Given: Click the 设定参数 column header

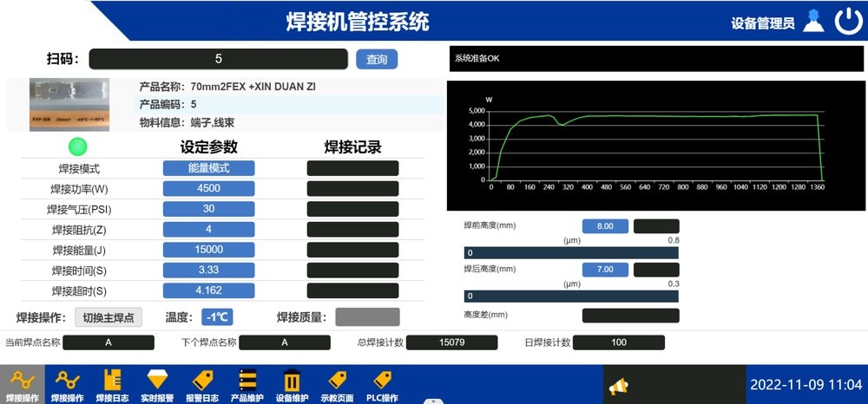Looking at the screenshot, I should click(208, 147).
